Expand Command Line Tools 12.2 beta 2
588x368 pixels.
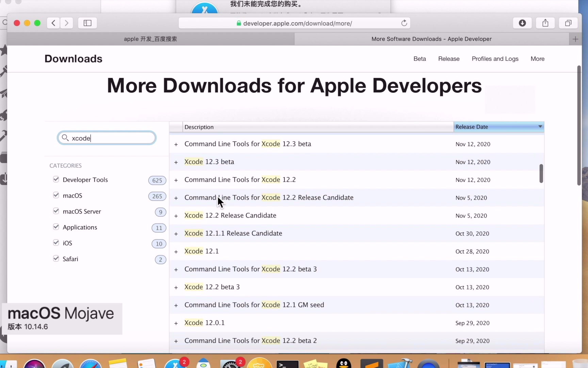[x=176, y=341]
